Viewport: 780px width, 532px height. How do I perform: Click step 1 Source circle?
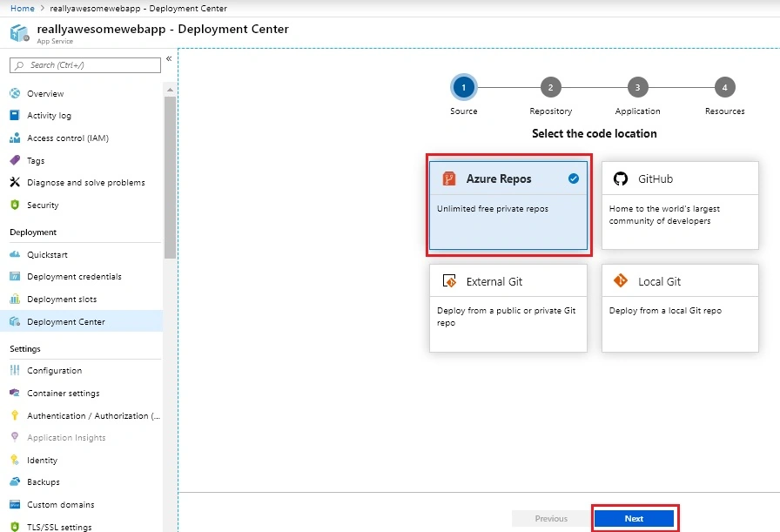click(464, 87)
